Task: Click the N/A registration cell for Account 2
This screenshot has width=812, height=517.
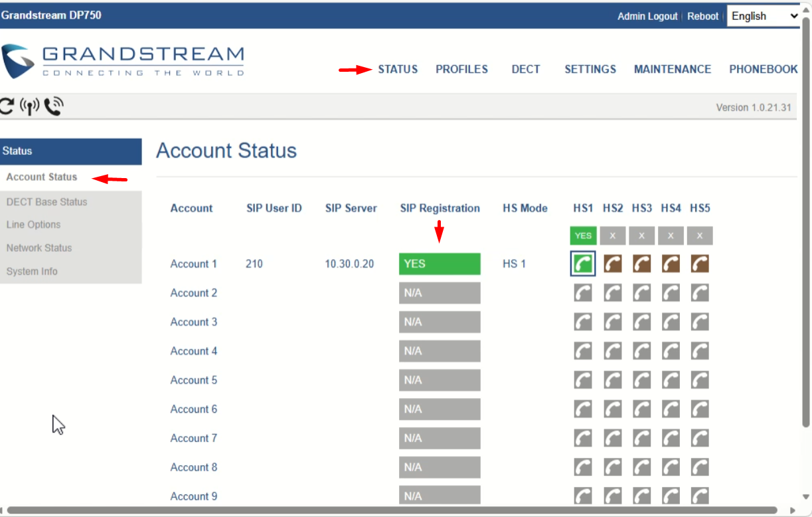Action: click(x=440, y=293)
